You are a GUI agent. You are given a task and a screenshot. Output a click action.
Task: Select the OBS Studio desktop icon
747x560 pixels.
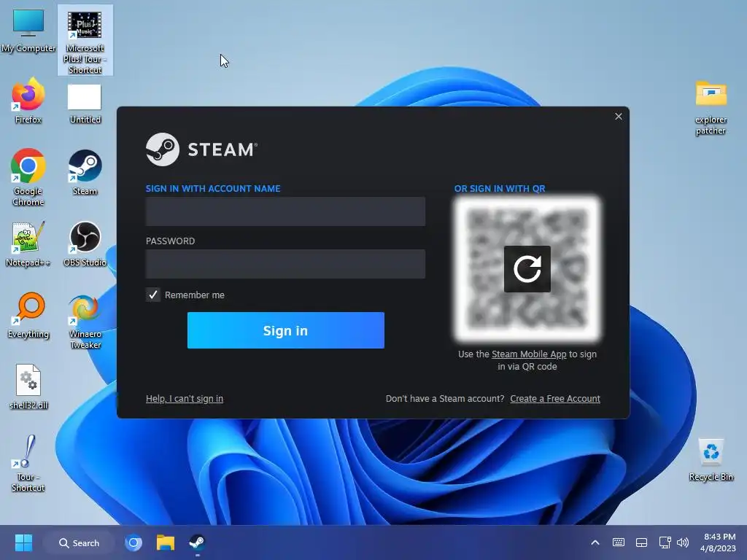pyautogui.click(x=85, y=244)
